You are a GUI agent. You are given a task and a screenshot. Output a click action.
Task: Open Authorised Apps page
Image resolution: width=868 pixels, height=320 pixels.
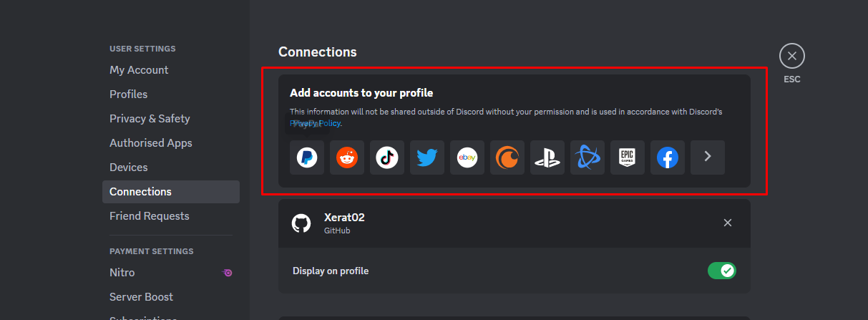pos(151,143)
